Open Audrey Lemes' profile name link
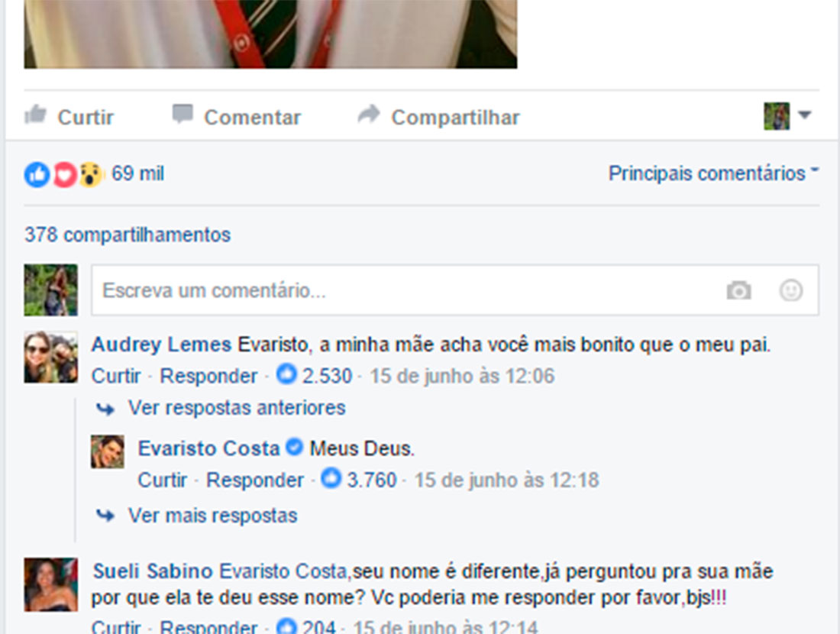The image size is (840, 634). (x=161, y=344)
